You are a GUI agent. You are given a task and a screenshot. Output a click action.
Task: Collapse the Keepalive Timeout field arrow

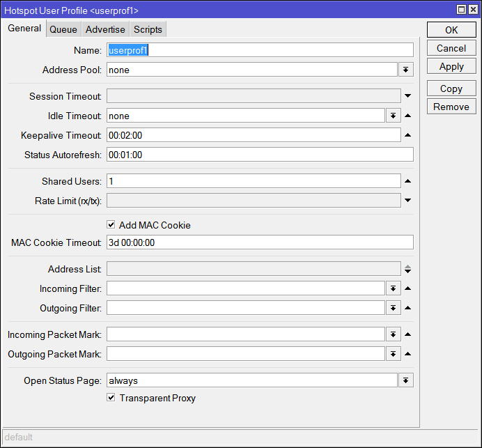(407, 135)
